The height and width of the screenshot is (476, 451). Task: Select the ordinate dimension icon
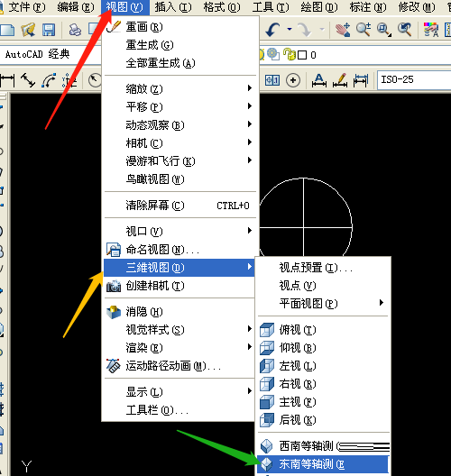click(x=69, y=80)
